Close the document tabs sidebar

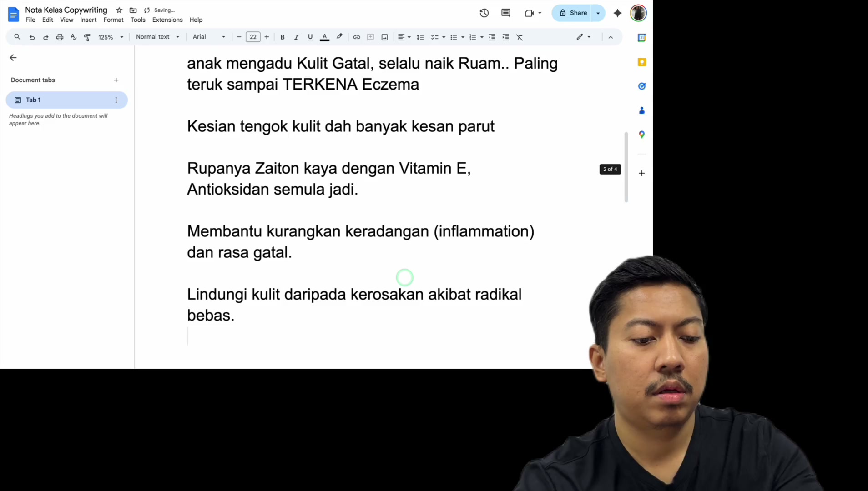[x=13, y=58]
